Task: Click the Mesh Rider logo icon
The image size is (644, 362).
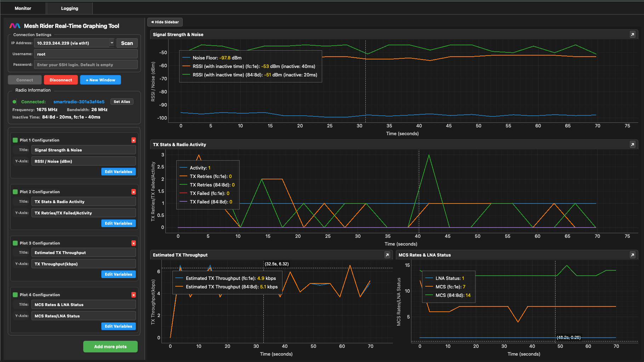Action: (x=15, y=25)
